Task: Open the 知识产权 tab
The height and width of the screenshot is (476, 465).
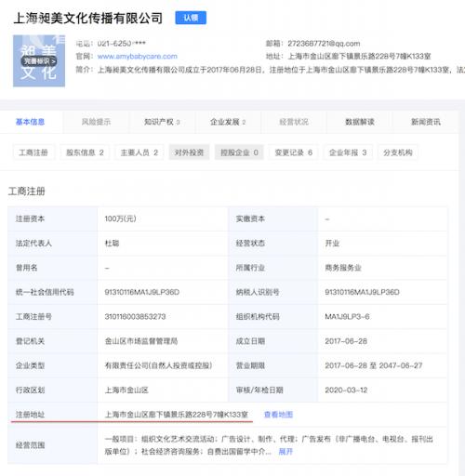Action: [x=162, y=122]
